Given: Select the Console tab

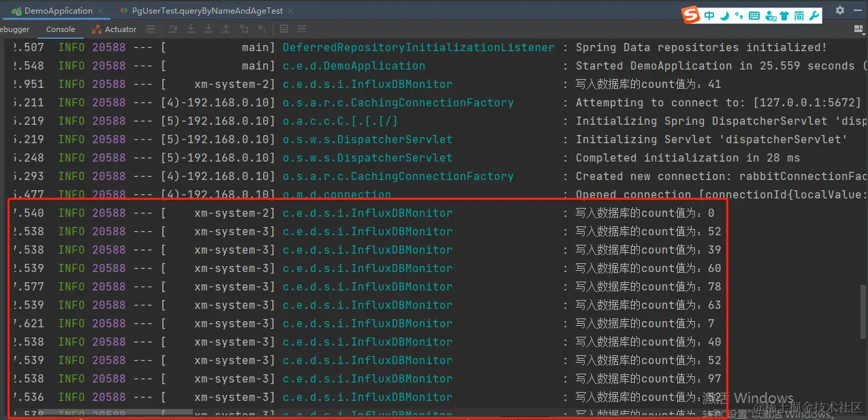Looking at the screenshot, I should tap(61, 29).
